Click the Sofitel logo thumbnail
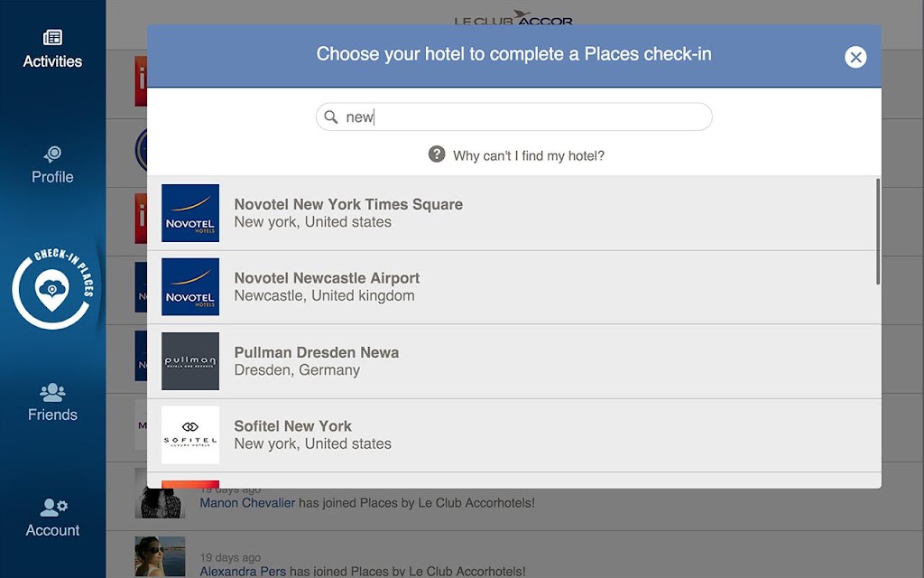This screenshot has height=578, width=924. [190, 434]
